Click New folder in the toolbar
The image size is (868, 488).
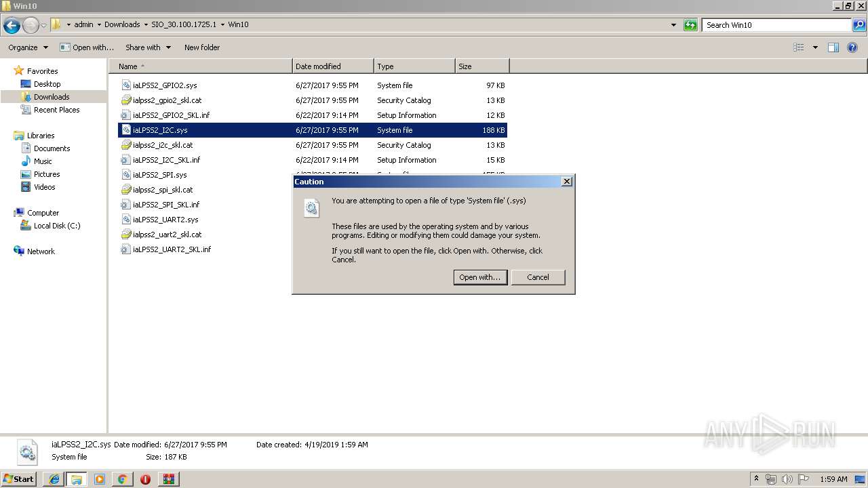(x=202, y=47)
